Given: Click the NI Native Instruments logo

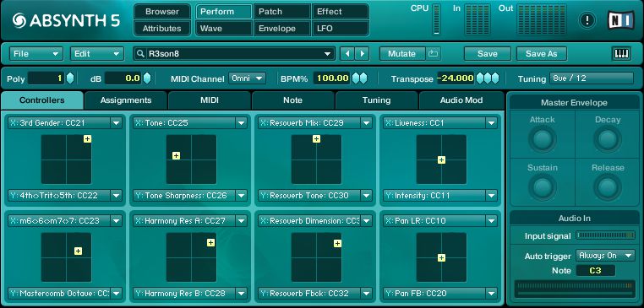Looking at the screenshot, I should pyautogui.click(x=620, y=20).
